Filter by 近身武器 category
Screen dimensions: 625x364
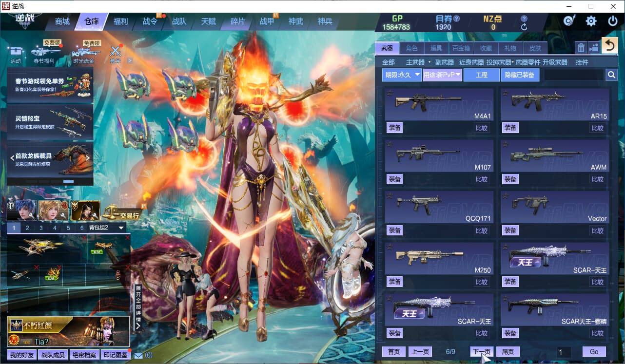[471, 62]
